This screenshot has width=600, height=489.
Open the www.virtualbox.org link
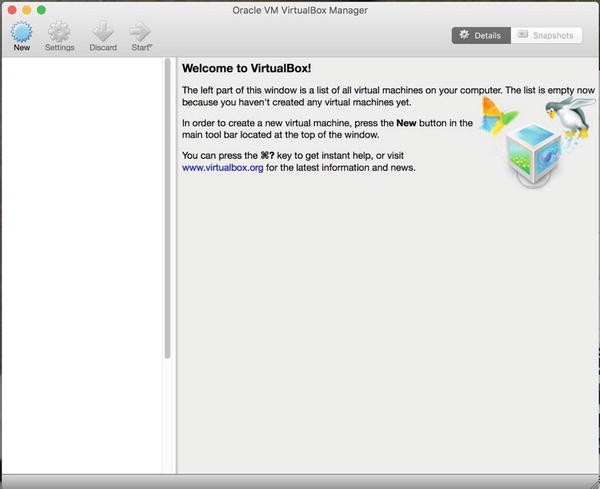coord(223,168)
